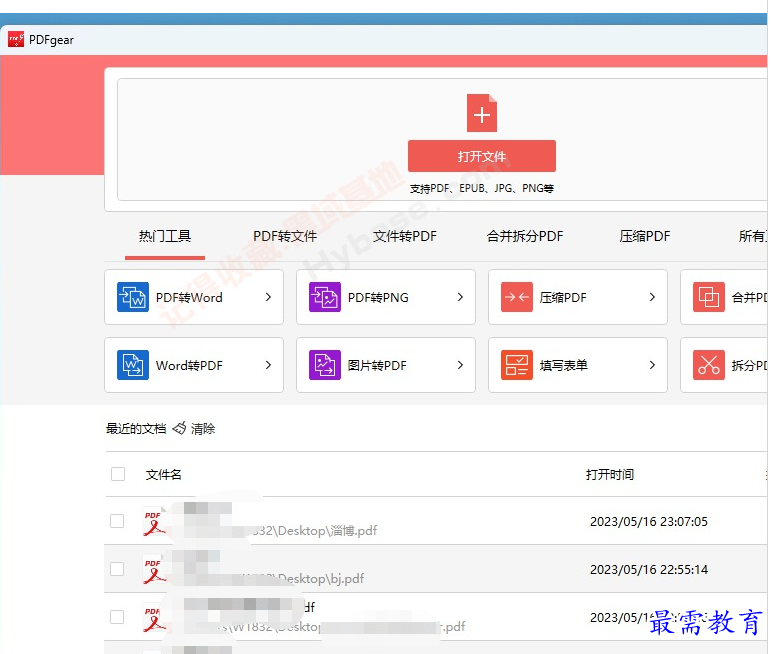Switch to the PDF转文件 tab
The height and width of the screenshot is (654, 771).
pos(285,237)
